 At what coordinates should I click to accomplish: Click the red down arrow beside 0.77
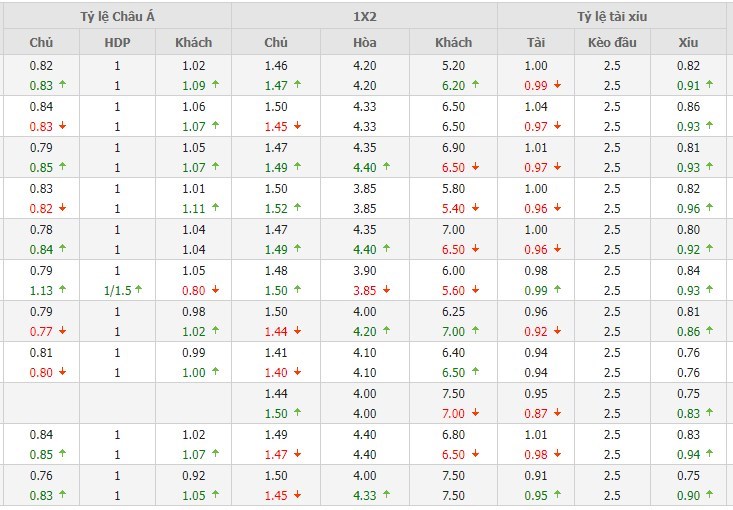coord(62,331)
